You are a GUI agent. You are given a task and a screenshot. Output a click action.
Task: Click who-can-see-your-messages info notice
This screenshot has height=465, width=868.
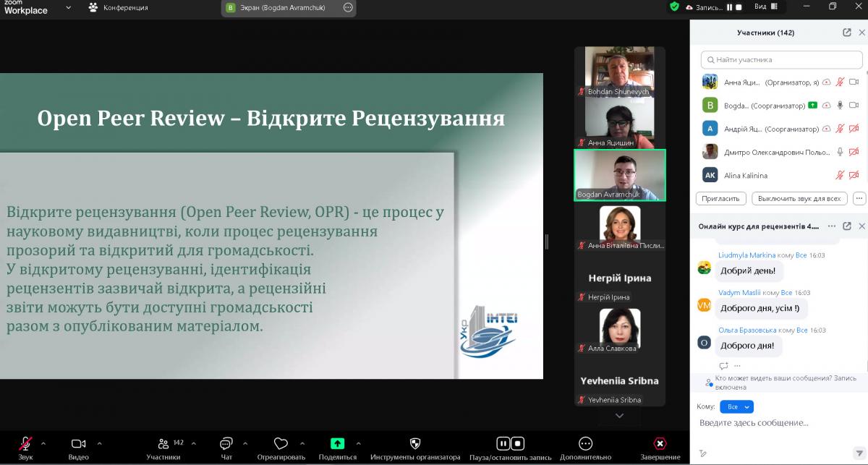[779, 382]
